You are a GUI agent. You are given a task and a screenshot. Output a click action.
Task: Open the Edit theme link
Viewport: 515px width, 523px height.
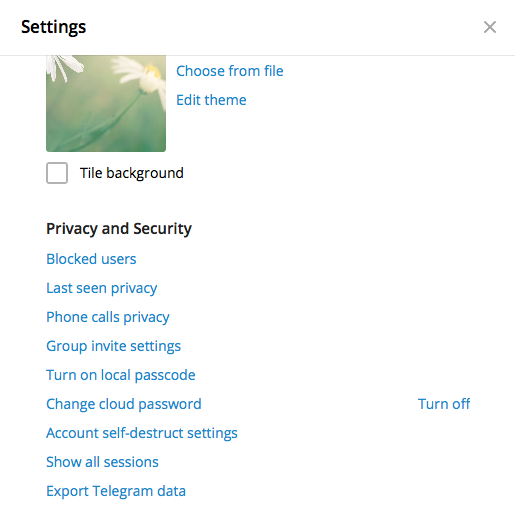coord(211,100)
